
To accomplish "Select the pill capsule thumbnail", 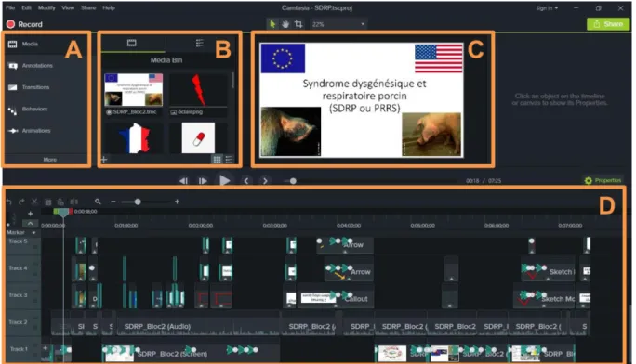I will pyautogui.click(x=198, y=138).
